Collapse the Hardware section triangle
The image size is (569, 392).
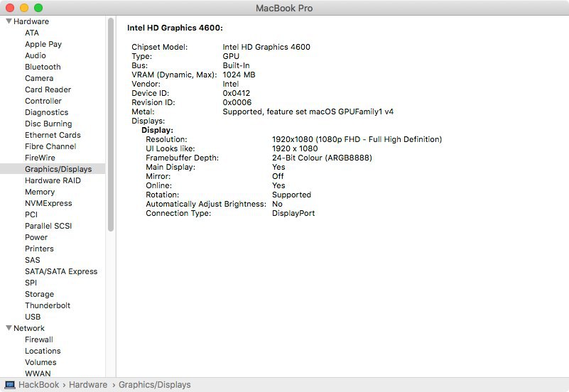[x=9, y=21]
